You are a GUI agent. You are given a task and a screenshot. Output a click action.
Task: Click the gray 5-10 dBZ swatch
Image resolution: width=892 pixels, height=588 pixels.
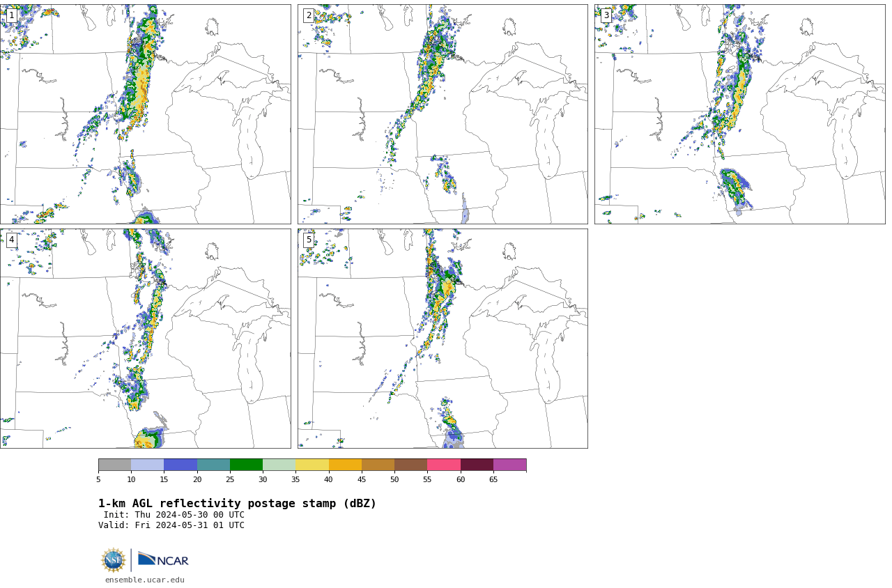114,465
